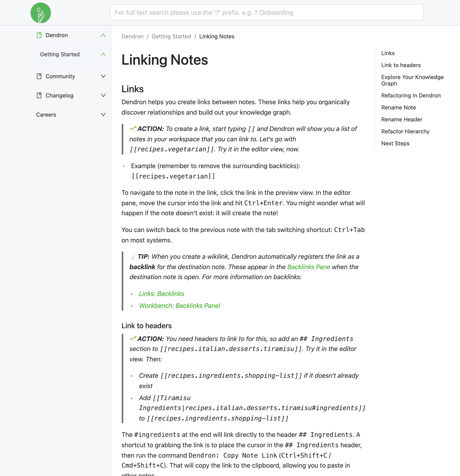The image size is (460, 476).
Task: Select Getting Started in the sidebar
Action: point(60,54)
